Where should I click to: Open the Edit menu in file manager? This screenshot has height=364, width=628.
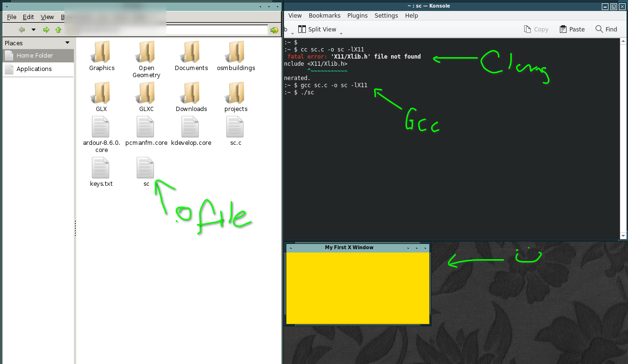coord(29,17)
